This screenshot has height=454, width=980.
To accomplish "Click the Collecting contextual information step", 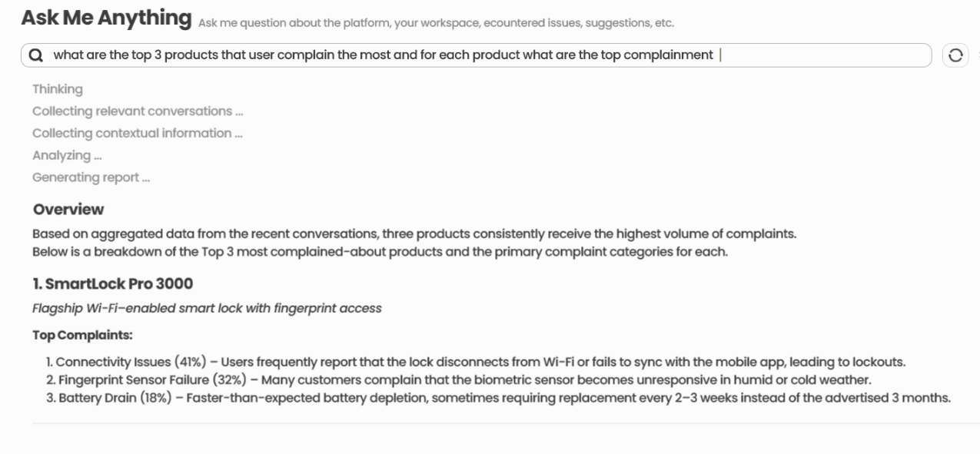I will tap(138, 134).
